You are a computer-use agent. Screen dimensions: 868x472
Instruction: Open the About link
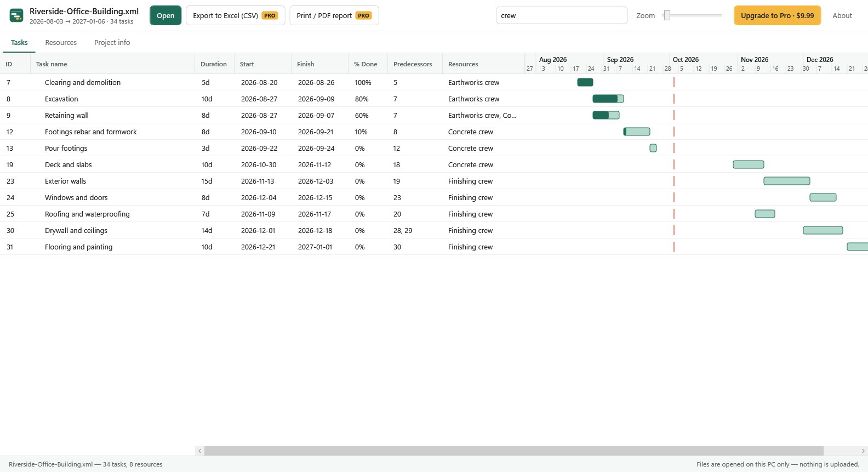point(842,15)
